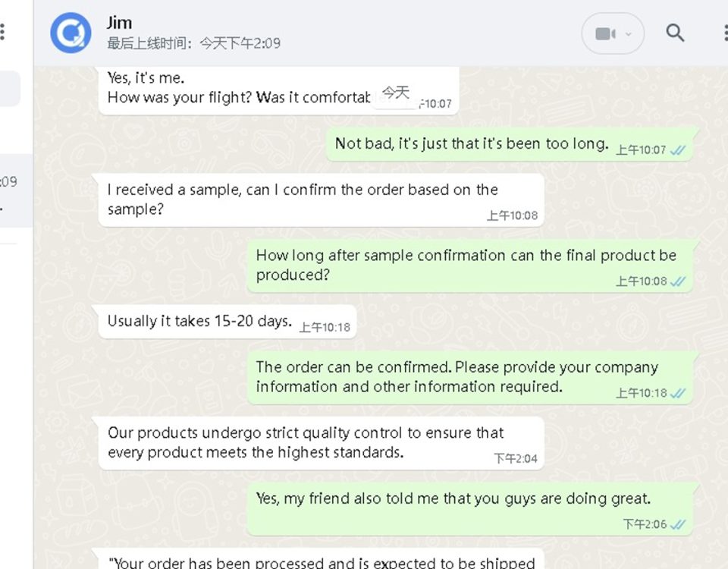This screenshot has width=728, height=569.
Task: Search within this chat
Action: click(x=675, y=33)
